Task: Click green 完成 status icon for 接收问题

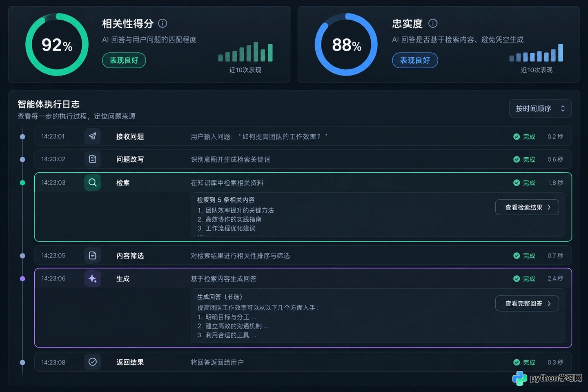Action: tap(517, 137)
